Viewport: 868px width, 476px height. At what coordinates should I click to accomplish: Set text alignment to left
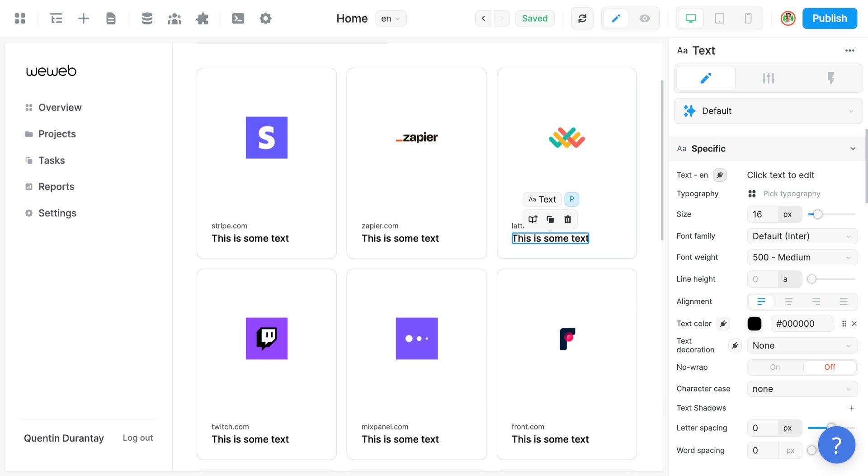coord(761,302)
